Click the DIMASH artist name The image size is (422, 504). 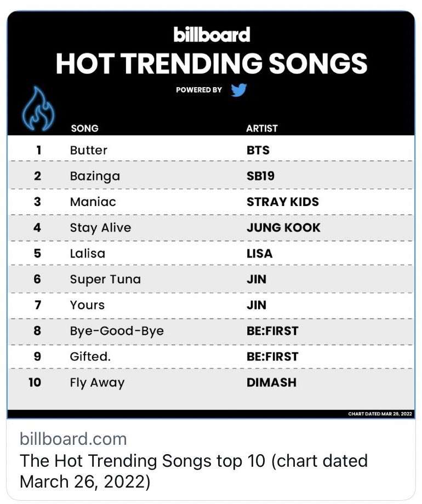tap(271, 382)
